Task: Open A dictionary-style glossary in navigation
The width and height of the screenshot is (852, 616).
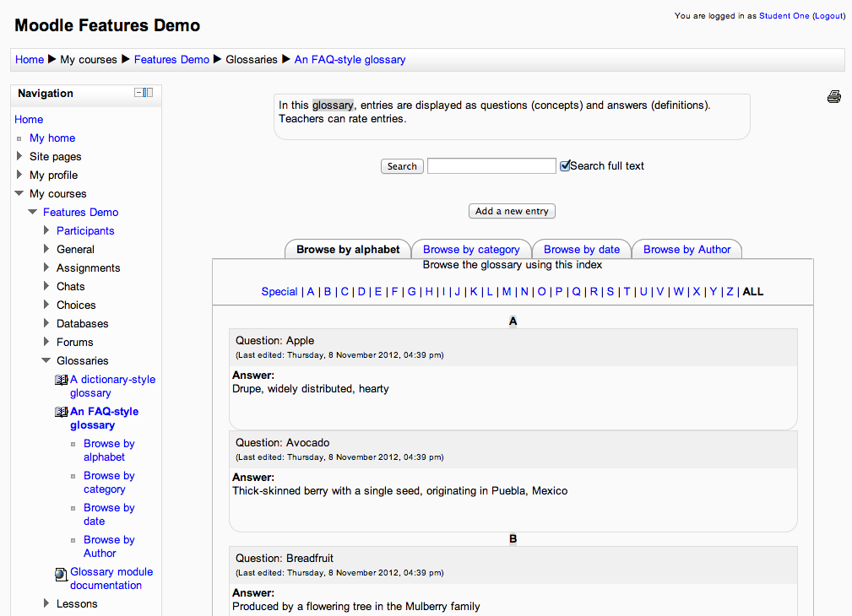Action: pos(112,386)
